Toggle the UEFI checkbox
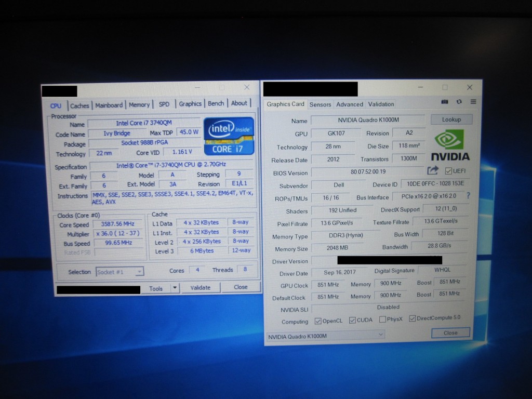Image resolution: width=532 pixels, height=399 pixels. (448, 171)
